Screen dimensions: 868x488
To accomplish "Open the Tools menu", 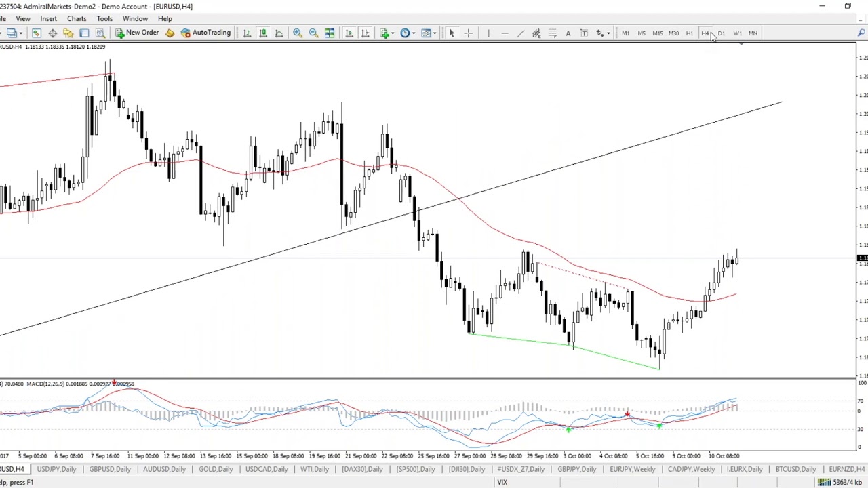I will point(104,18).
